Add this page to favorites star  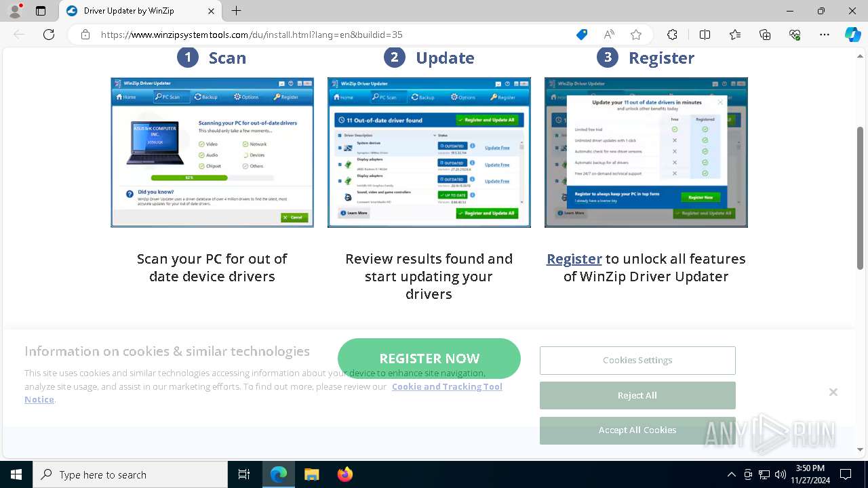[636, 35]
